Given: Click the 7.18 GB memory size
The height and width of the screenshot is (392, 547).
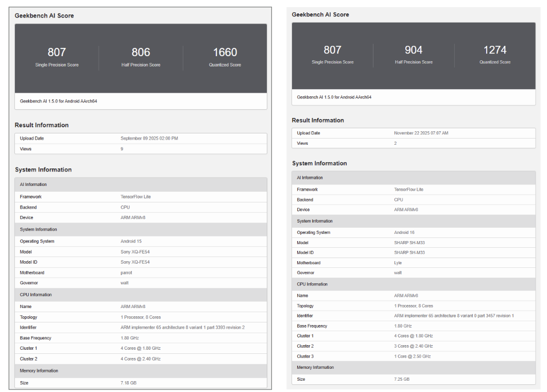Looking at the screenshot, I should tap(128, 383).
